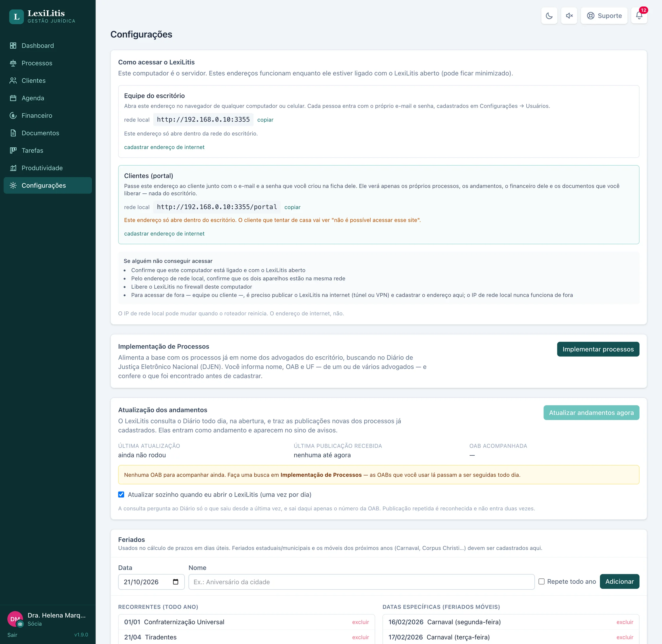Click the http://192.168.0.10:3355/portal address

point(217,207)
